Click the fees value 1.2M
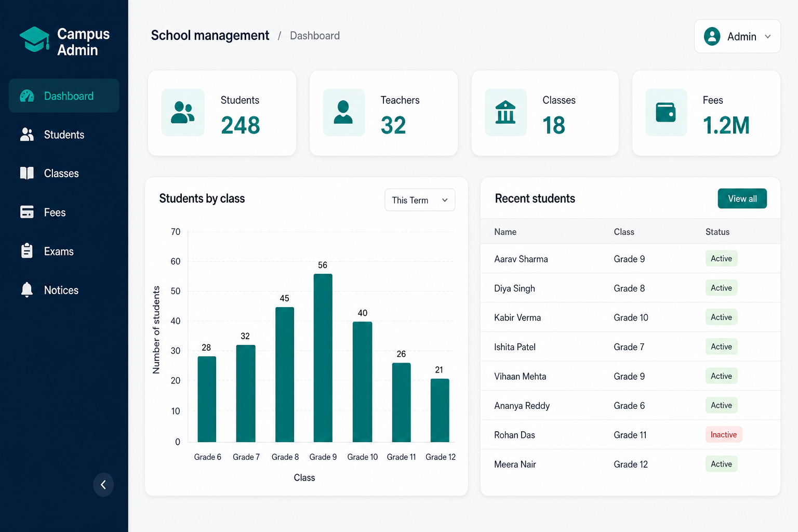The width and height of the screenshot is (798, 532). tap(726, 125)
